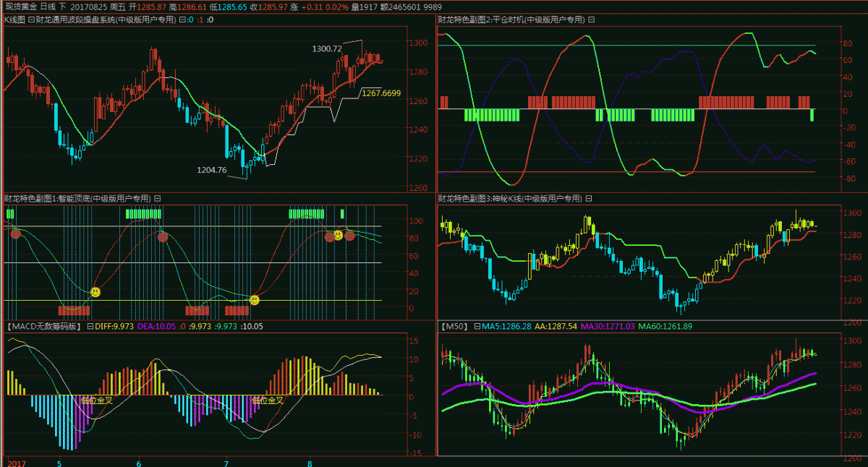Click the red sad-face sell signal near month 6
The height and width of the screenshot is (467, 868).
163,236
